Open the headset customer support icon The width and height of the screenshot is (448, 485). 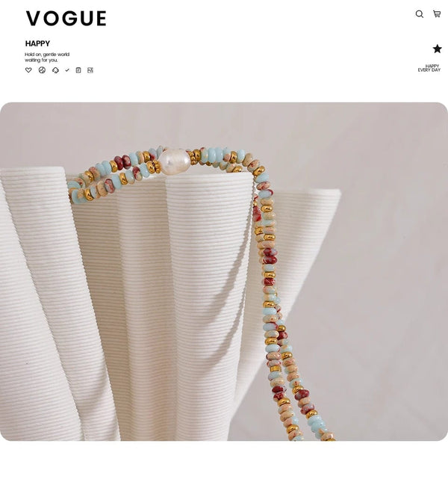point(55,70)
